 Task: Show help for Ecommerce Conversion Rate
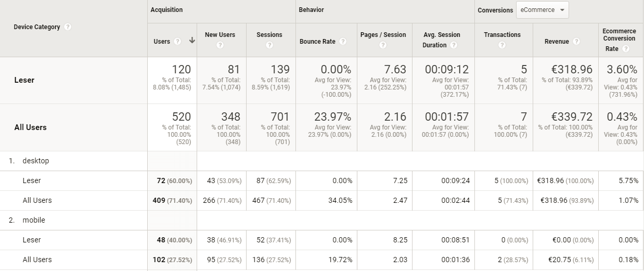(626, 49)
